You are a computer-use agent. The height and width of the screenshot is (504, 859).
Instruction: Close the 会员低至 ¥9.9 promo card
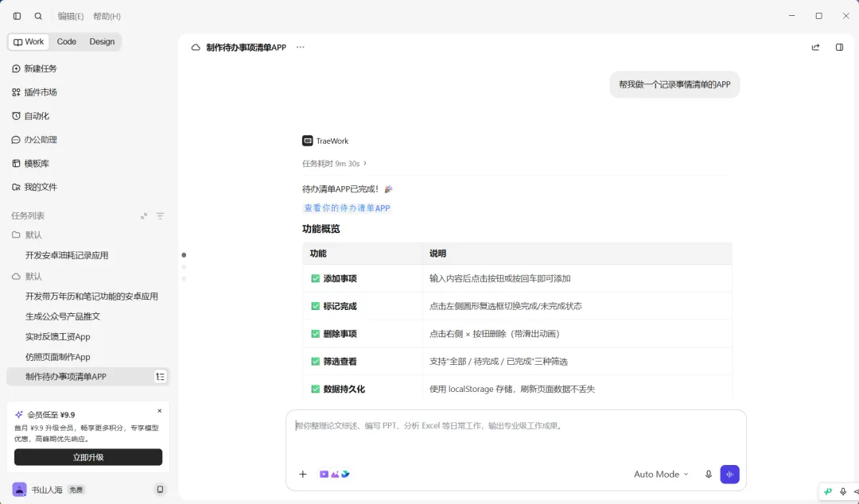click(159, 411)
